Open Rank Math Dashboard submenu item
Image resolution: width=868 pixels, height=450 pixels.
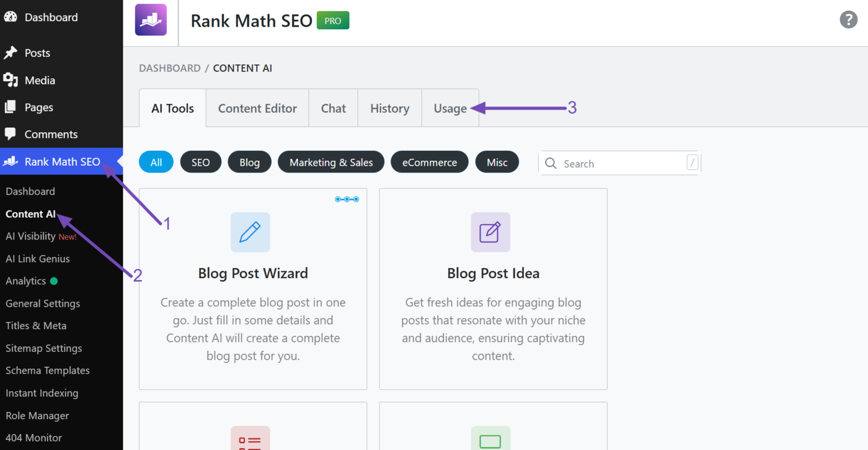point(30,191)
